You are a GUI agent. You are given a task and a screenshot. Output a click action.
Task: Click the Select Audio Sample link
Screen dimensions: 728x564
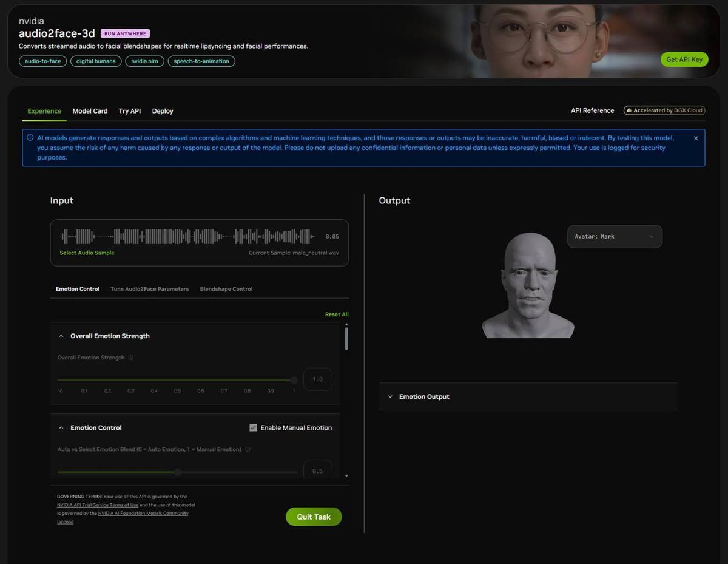click(87, 253)
